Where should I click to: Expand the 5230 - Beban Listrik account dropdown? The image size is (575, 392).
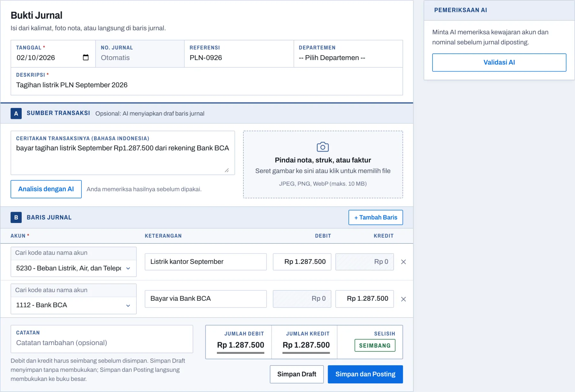tap(73, 268)
